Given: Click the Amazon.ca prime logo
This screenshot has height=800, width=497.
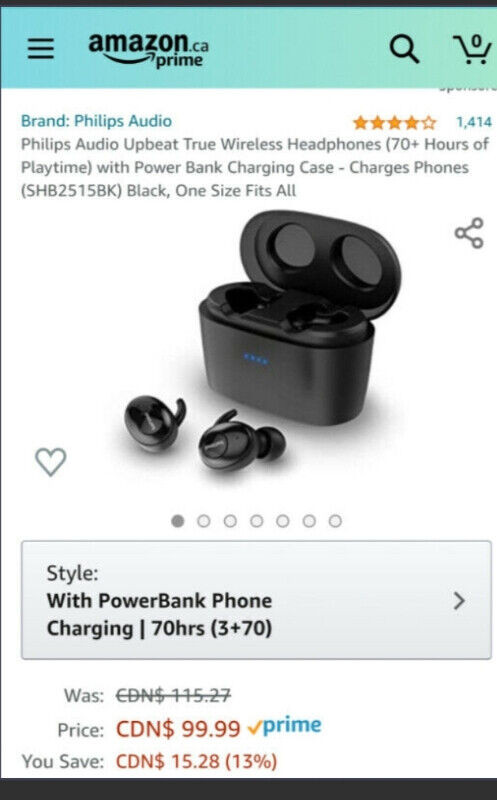Looking at the screenshot, I should click(x=148, y=49).
